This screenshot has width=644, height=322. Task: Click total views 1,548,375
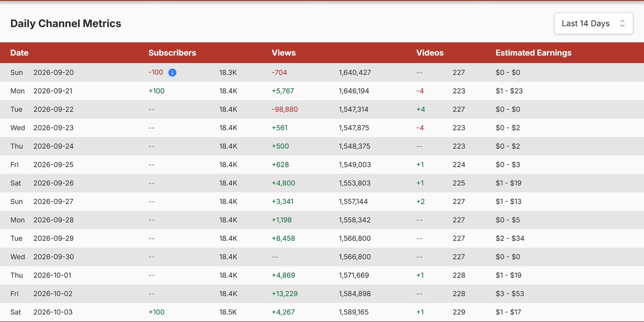[354, 146]
